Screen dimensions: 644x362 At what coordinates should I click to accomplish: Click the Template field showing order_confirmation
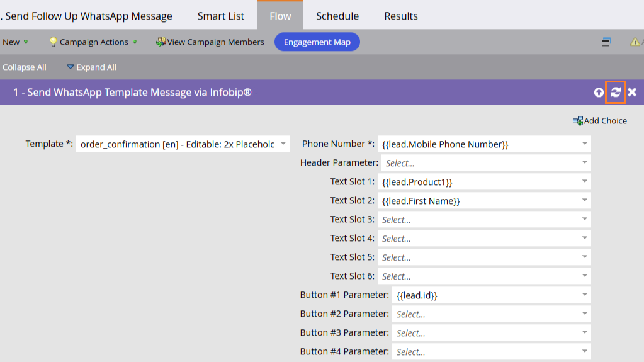(183, 144)
